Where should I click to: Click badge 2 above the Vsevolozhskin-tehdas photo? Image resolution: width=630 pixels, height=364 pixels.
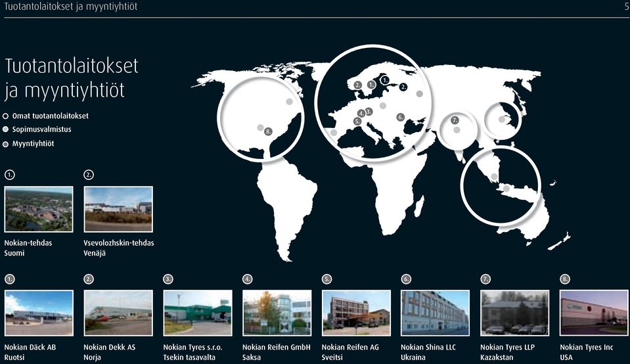[x=89, y=175]
